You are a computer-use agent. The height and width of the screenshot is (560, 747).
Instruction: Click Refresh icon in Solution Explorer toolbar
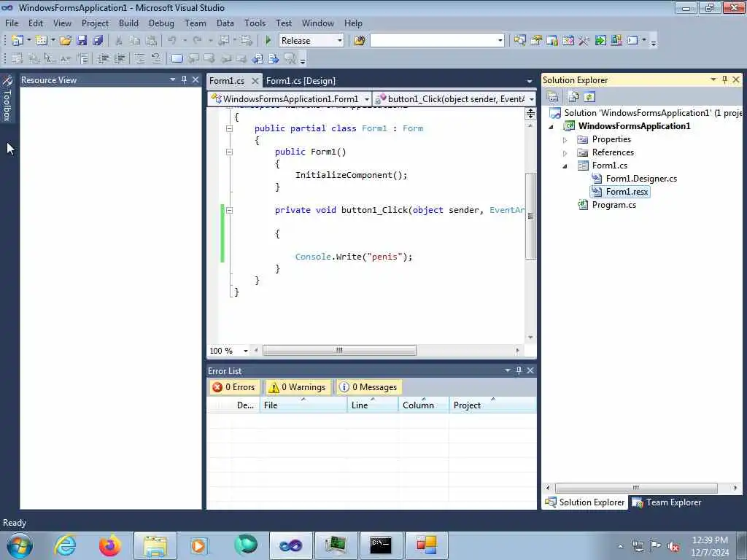pos(589,97)
